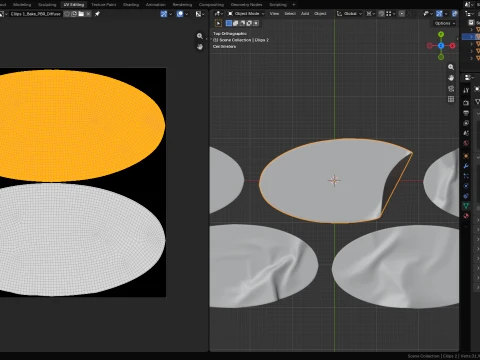The image size is (480, 360).
Task: Open the Object Mode dropdown
Action: 246,14
